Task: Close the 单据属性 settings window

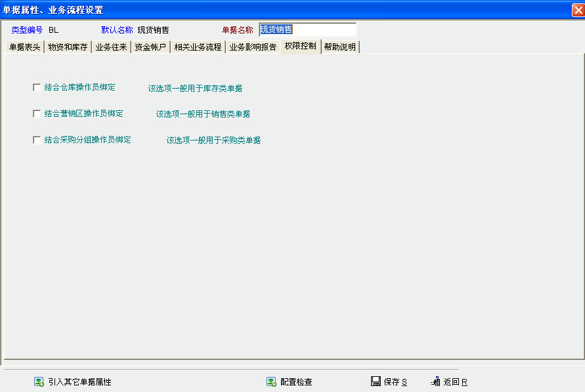Action: [578, 10]
